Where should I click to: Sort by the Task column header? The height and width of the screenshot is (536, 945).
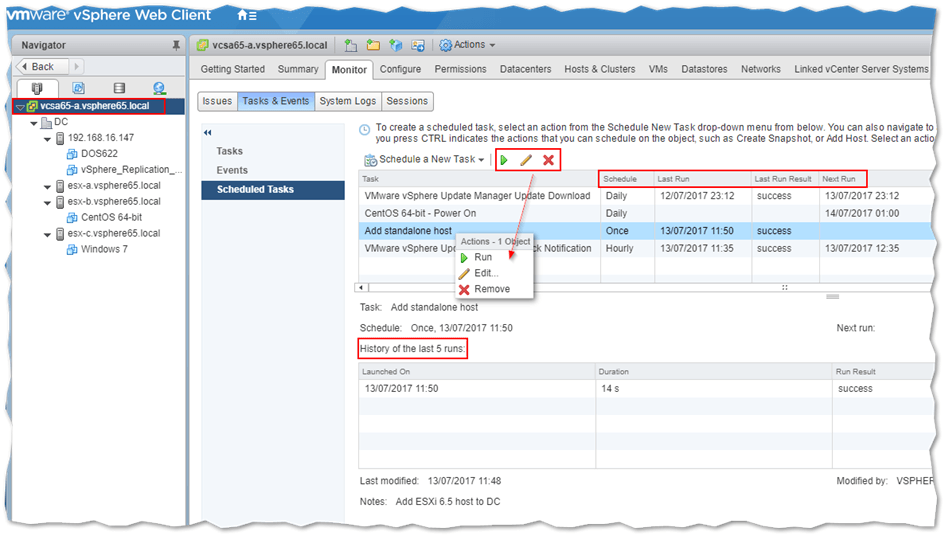pyautogui.click(x=479, y=179)
